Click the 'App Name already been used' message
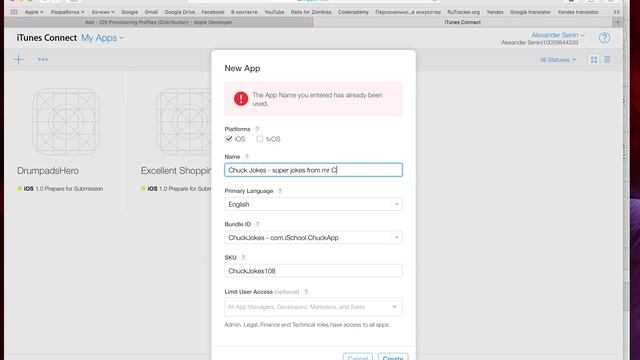Viewport: 640px width, 360px height. (318, 99)
